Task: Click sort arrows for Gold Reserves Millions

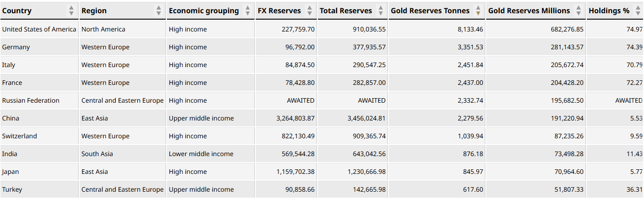Action: 579,10
